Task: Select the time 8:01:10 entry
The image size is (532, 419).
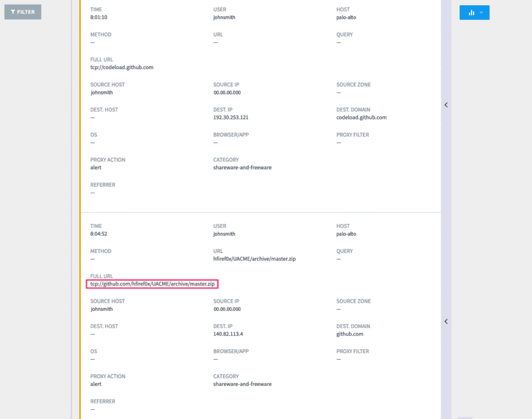Action: point(99,17)
